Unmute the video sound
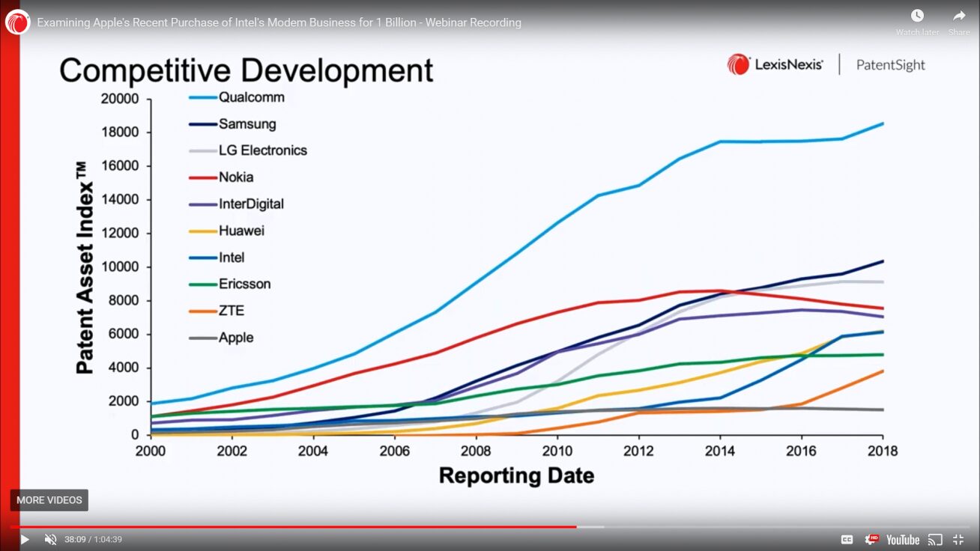 (x=50, y=539)
